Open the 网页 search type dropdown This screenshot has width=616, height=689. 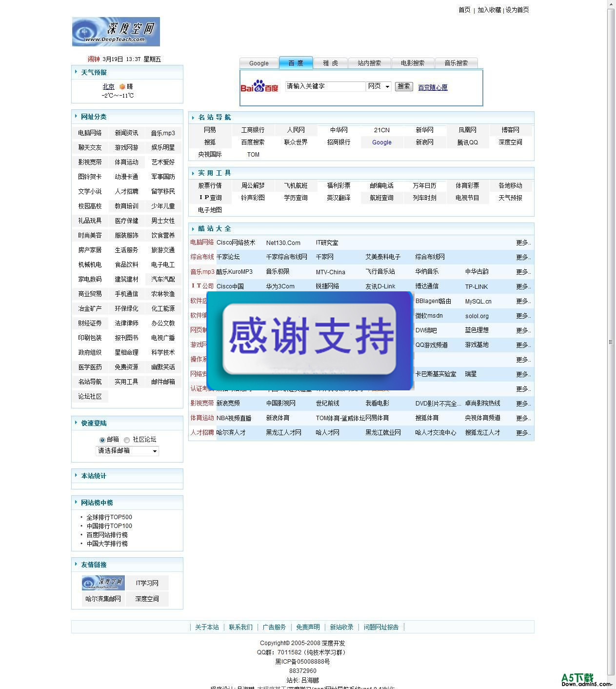[x=378, y=86]
